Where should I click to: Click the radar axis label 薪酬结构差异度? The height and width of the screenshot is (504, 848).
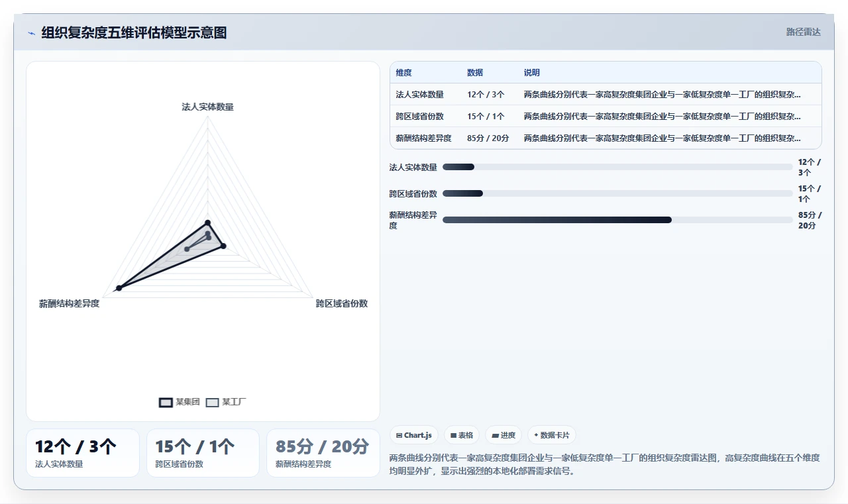[x=70, y=303]
